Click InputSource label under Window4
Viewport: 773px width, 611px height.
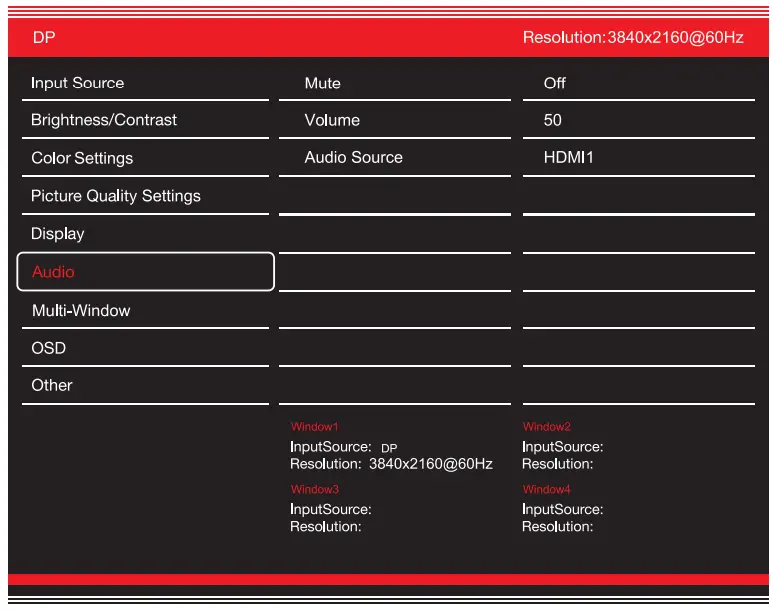[562, 509]
